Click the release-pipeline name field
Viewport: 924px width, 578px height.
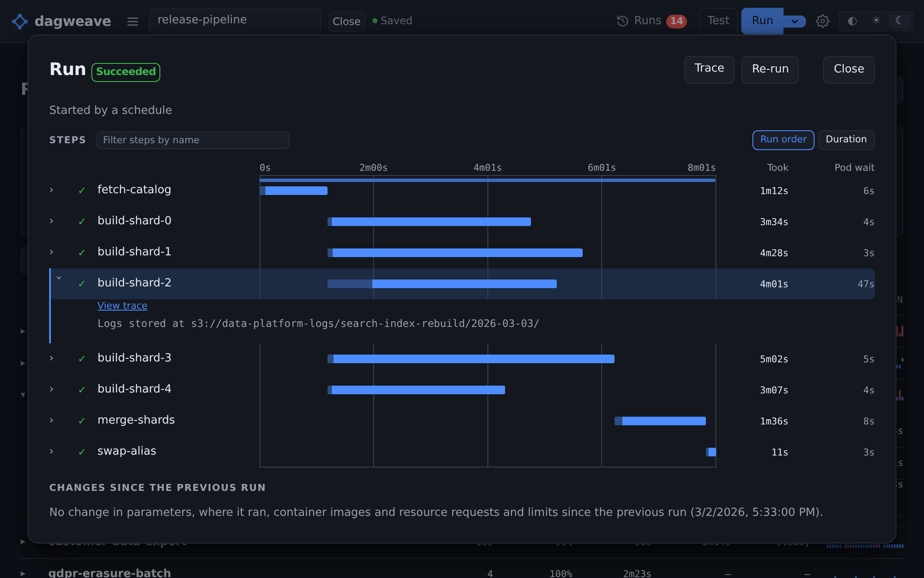(x=235, y=20)
